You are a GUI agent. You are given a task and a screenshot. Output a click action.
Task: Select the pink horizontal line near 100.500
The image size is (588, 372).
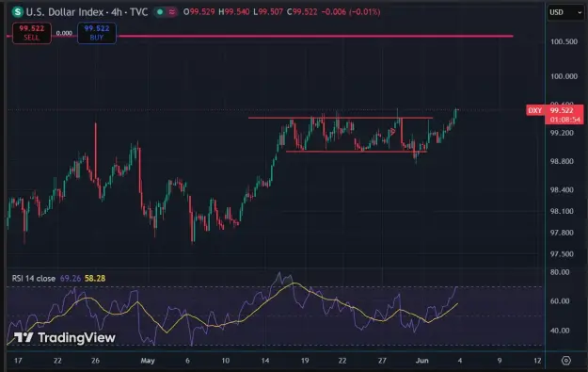click(315, 36)
